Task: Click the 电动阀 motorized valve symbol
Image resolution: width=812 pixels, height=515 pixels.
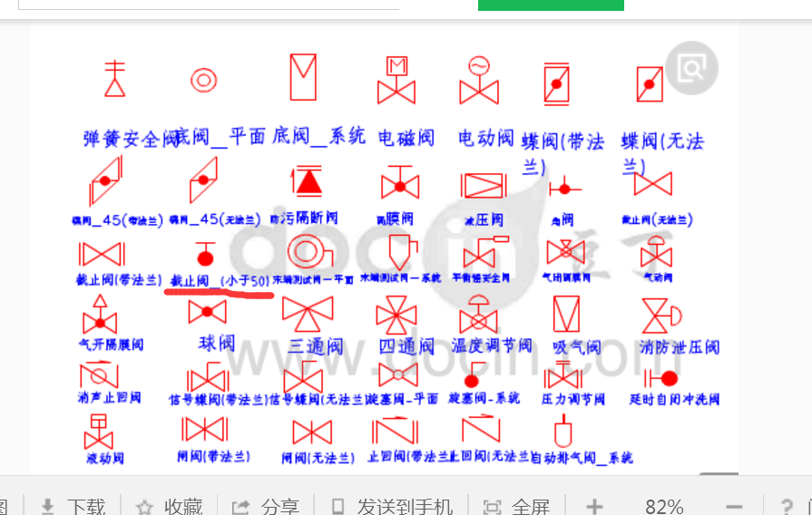Action: pos(479,80)
